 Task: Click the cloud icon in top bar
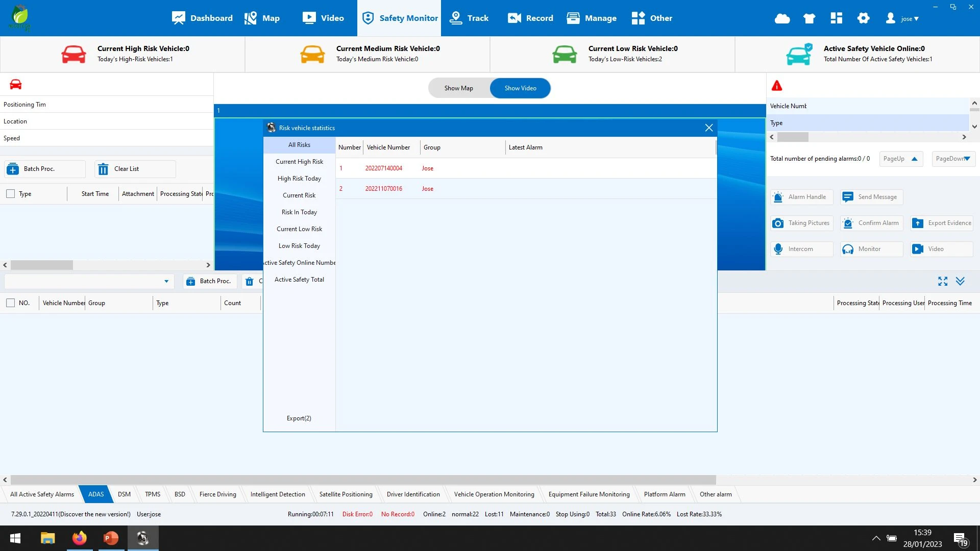[782, 19]
